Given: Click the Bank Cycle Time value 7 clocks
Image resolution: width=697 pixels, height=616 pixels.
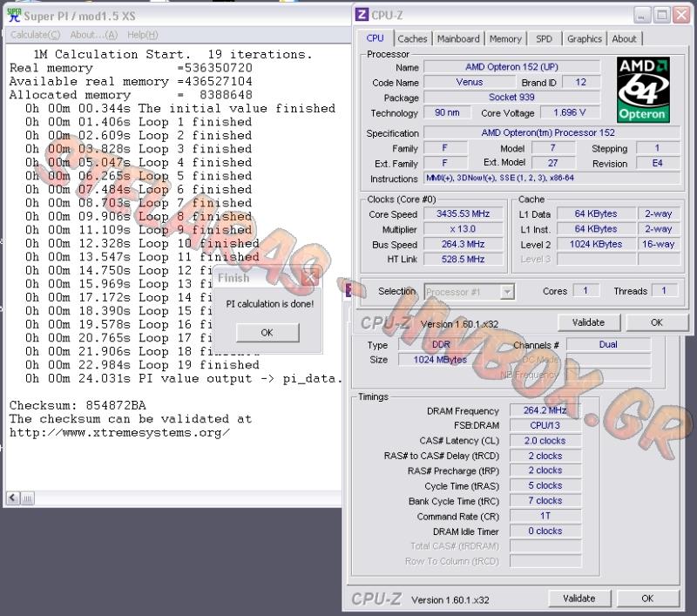Looking at the screenshot, I should (545, 500).
